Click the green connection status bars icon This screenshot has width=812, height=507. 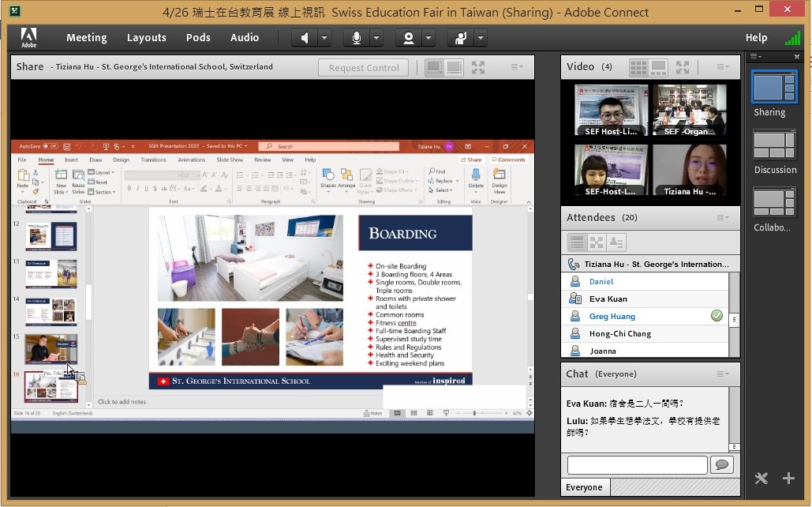pyautogui.click(x=792, y=39)
